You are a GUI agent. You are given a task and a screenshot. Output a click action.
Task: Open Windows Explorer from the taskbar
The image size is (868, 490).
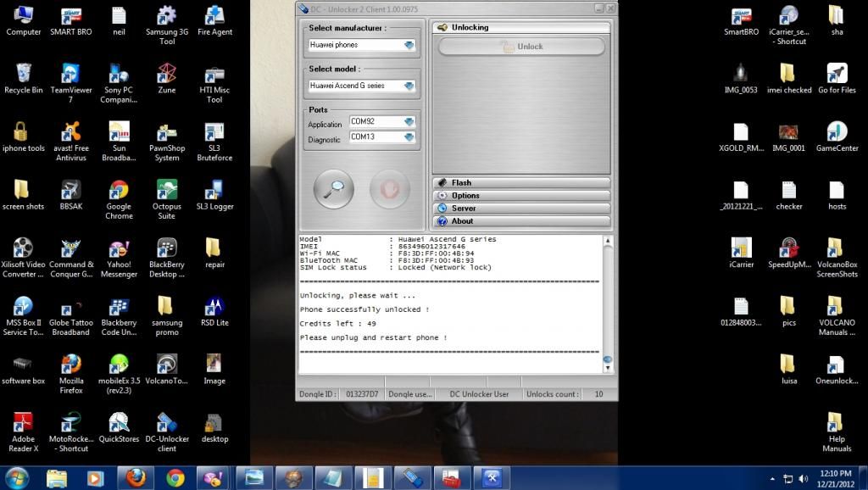coord(56,478)
